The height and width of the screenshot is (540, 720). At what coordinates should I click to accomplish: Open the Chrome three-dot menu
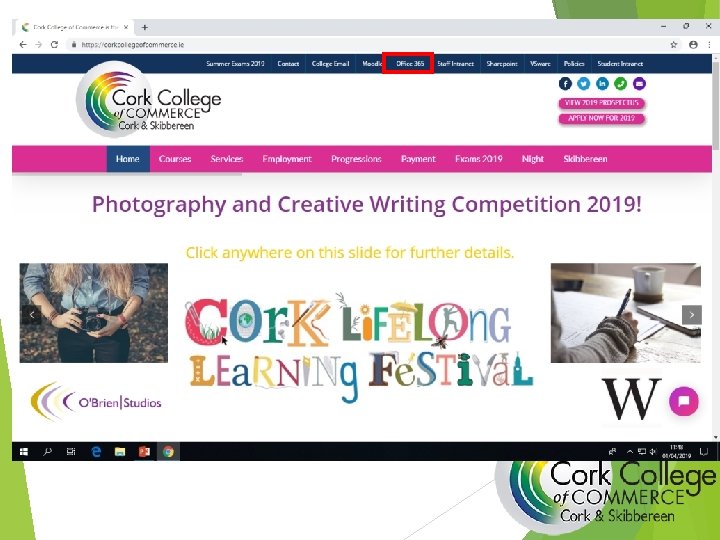pyautogui.click(x=709, y=45)
